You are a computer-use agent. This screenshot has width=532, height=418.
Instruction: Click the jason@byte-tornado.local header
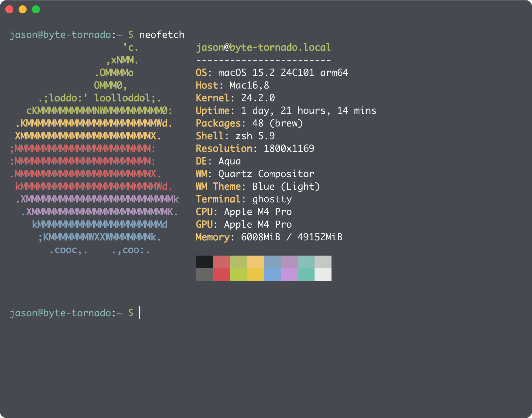click(263, 47)
